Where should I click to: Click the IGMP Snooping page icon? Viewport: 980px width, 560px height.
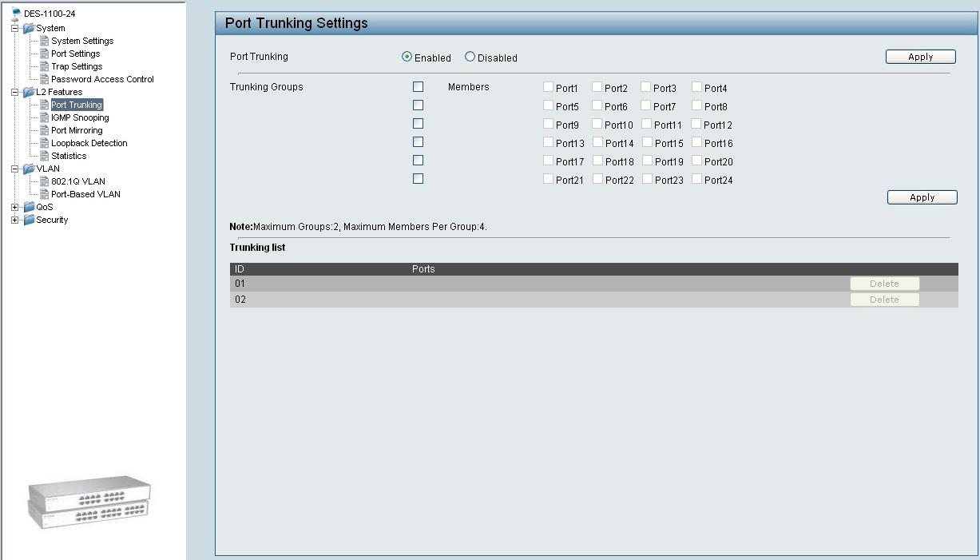45,117
